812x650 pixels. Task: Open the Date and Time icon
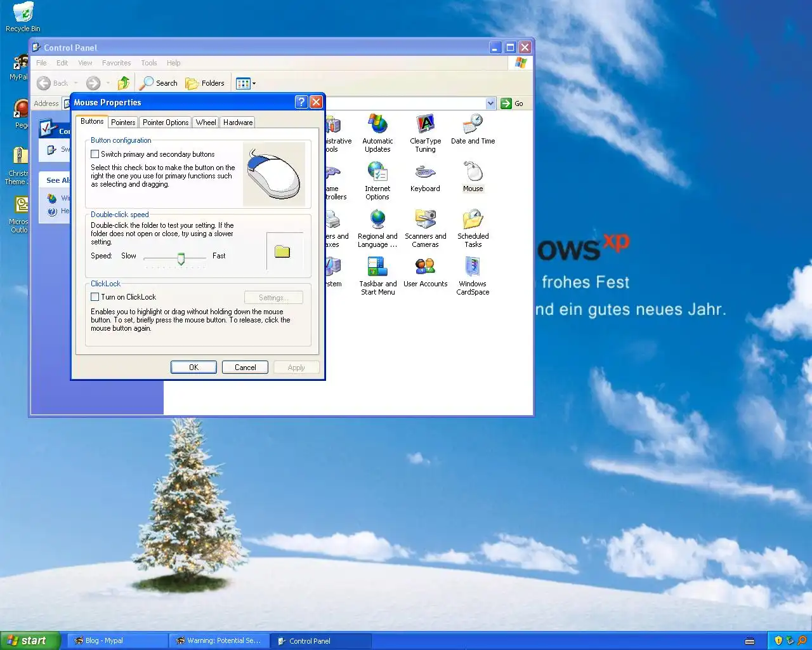(473, 129)
